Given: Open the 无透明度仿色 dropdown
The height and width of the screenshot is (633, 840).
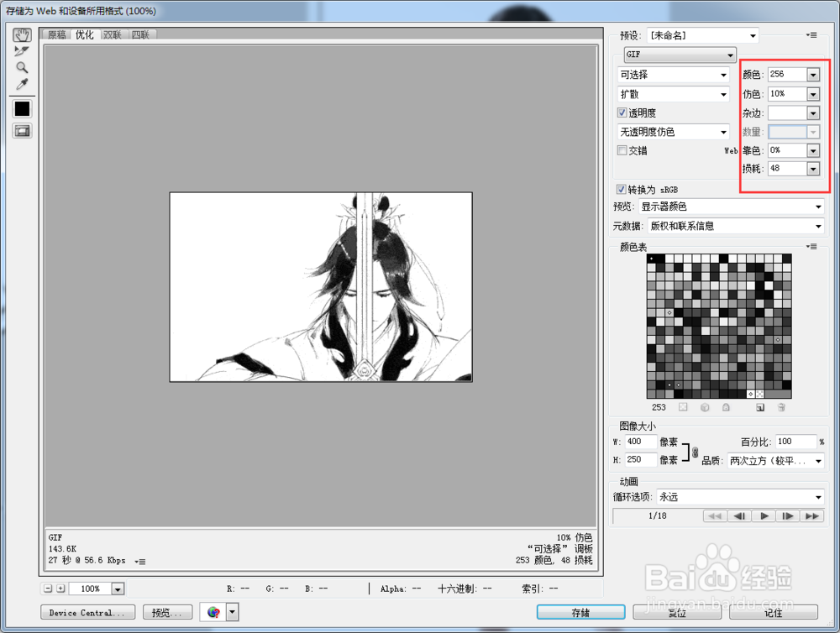Looking at the screenshot, I should click(674, 132).
